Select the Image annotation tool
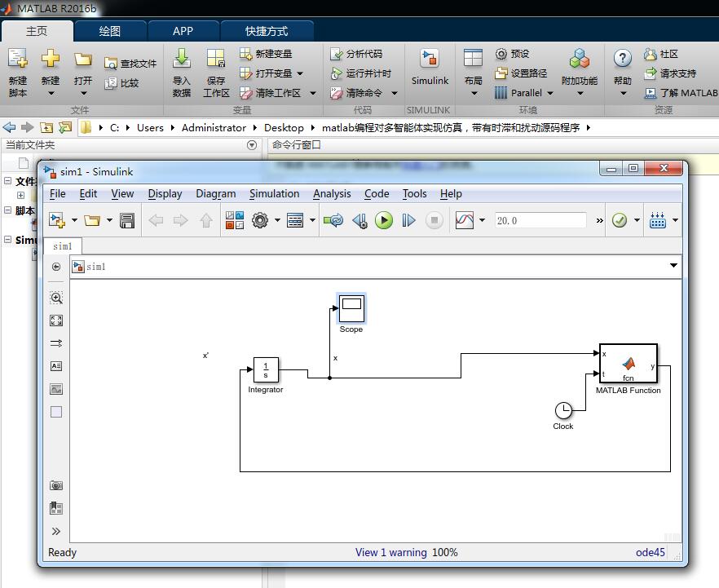Image resolution: width=719 pixels, height=588 pixels. pyautogui.click(x=56, y=389)
